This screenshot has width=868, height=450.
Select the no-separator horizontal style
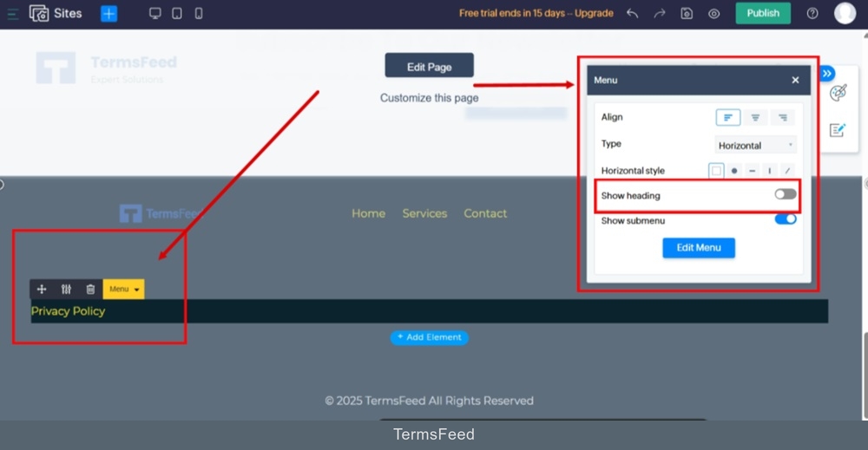coord(716,171)
